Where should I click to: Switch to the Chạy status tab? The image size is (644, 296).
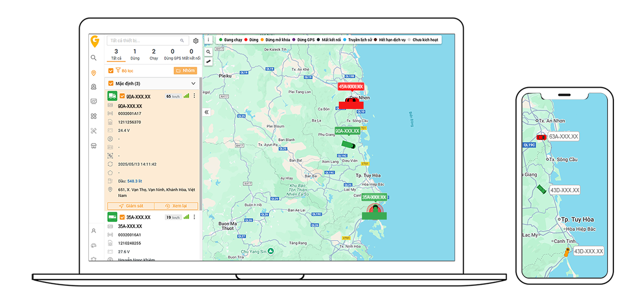[x=154, y=54]
